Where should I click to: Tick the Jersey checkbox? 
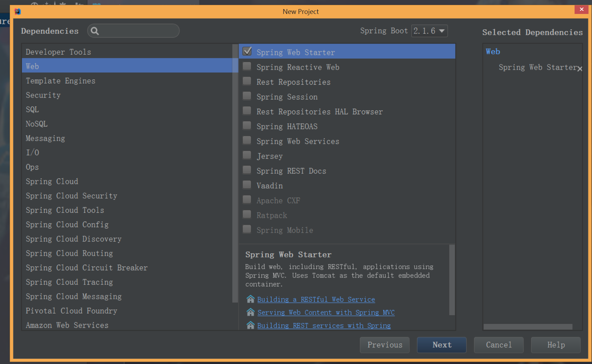247,155
